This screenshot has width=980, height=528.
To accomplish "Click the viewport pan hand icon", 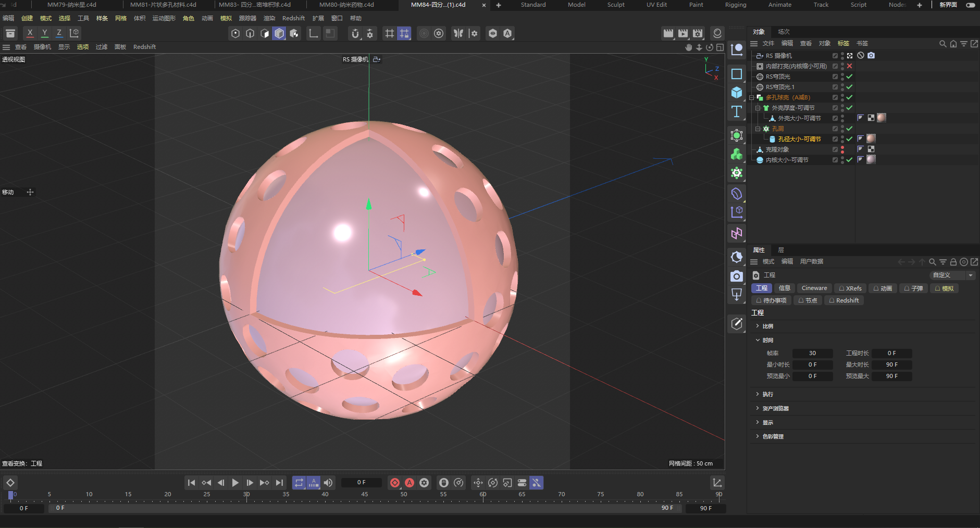I will pos(689,47).
